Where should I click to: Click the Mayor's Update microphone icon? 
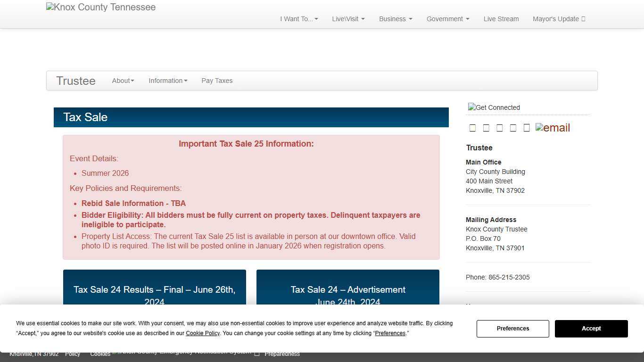coord(583,19)
